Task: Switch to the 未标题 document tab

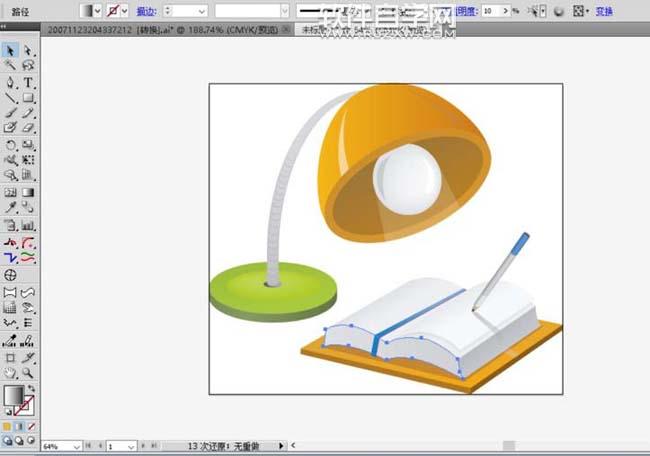Action: point(365,30)
